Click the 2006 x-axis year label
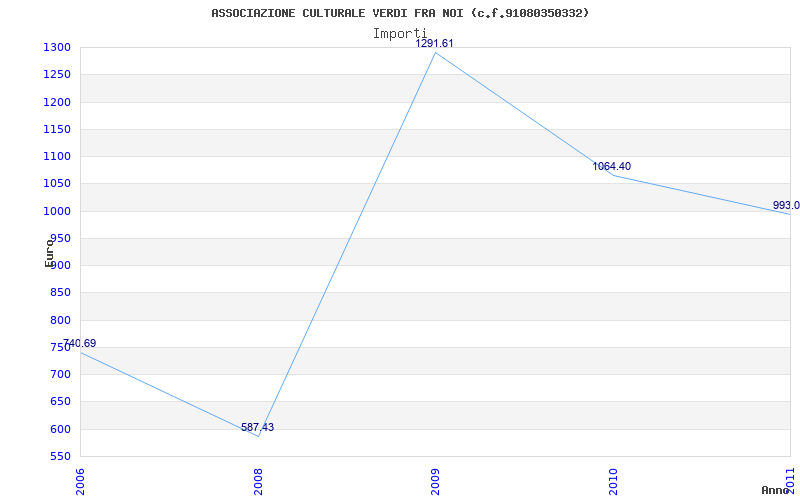The image size is (800, 500). [x=80, y=481]
